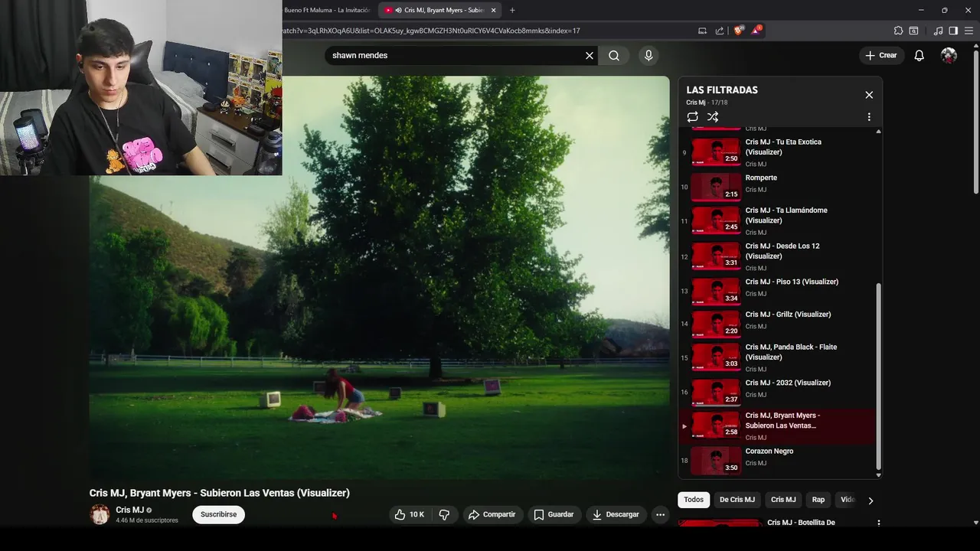The image size is (980, 551).
Task: Click the Suscribirse button
Action: (218, 515)
